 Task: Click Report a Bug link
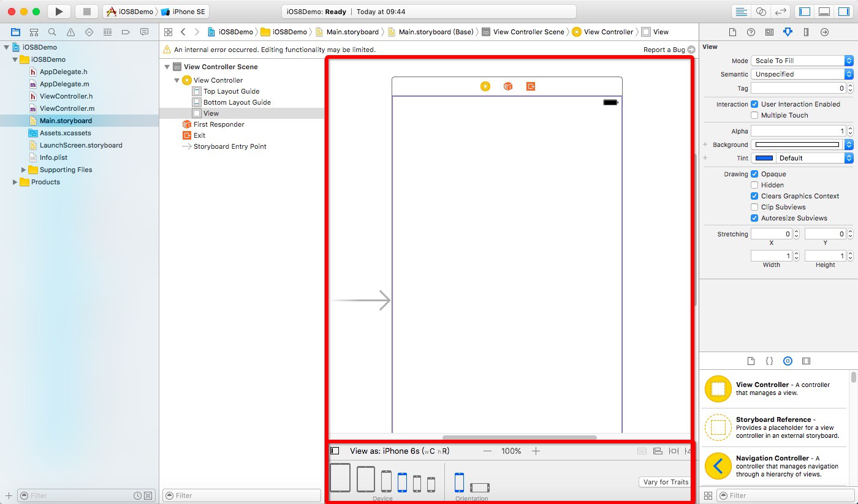coord(664,50)
